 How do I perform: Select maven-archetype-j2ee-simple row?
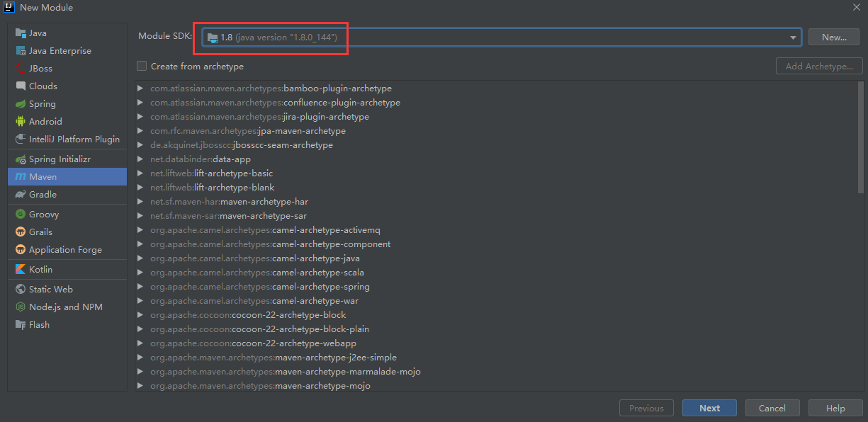point(496,358)
